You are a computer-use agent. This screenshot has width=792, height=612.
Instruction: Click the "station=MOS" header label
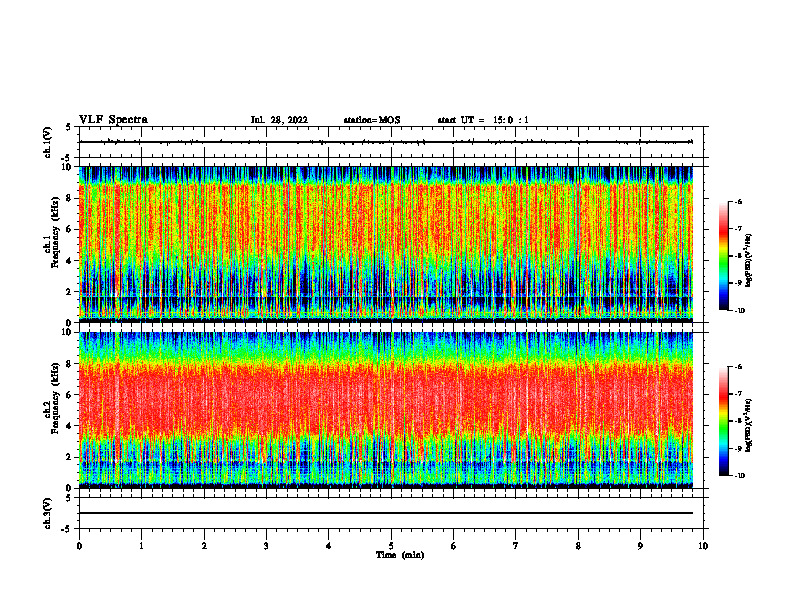click(x=372, y=120)
